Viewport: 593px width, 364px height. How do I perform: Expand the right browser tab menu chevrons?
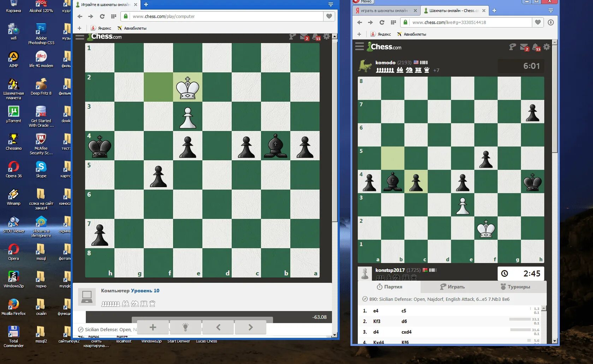[x=550, y=10]
